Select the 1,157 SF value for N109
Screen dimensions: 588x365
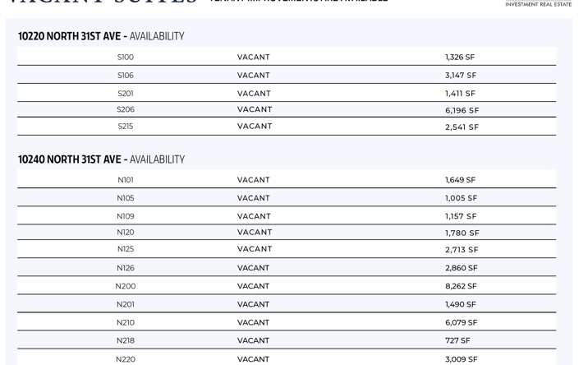point(461,216)
